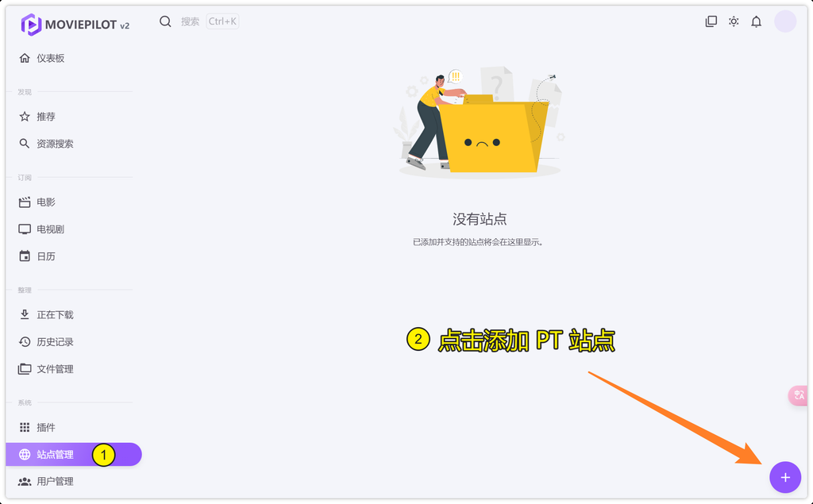The height and width of the screenshot is (504, 813).
Task: Click the purple plus button to add site
Action: click(x=784, y=477)
